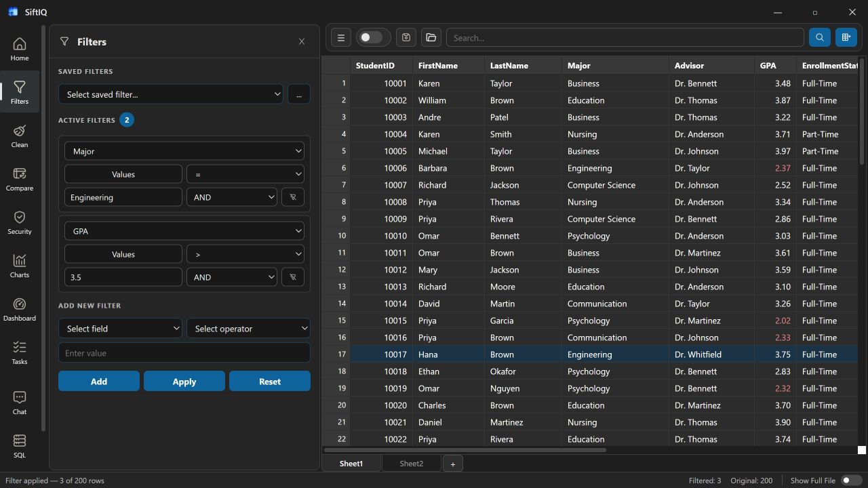Viewport: 868px width, 488px height.
Task: Close the Filters panel with X
Action: (x=302, y=41)
